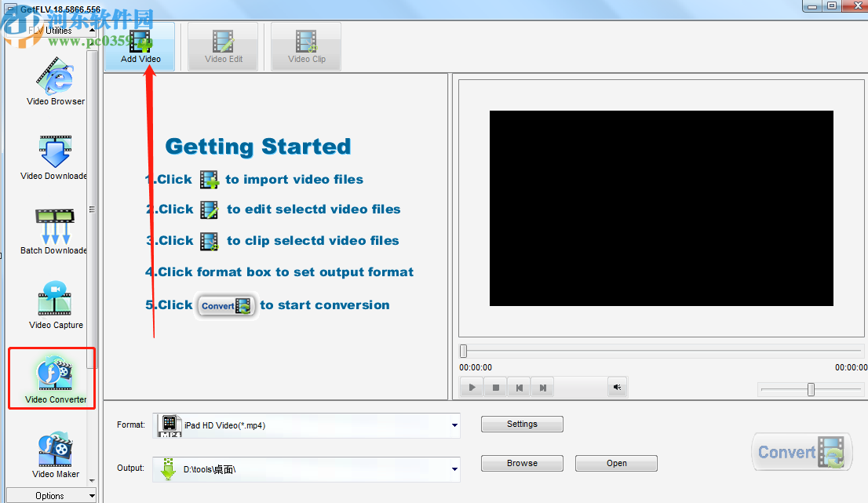Viewport: 868px width, 503px height.
Task: Click the sidebar scroll-down arrow
Action: coord(92,481)
